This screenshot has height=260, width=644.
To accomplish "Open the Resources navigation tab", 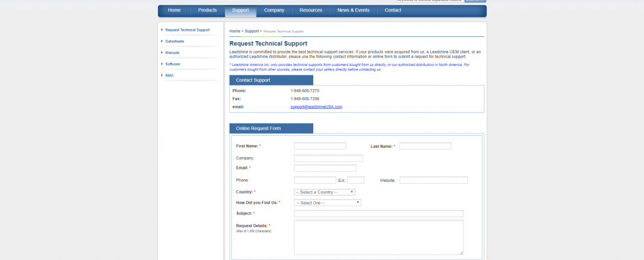I will click(311, 10).
